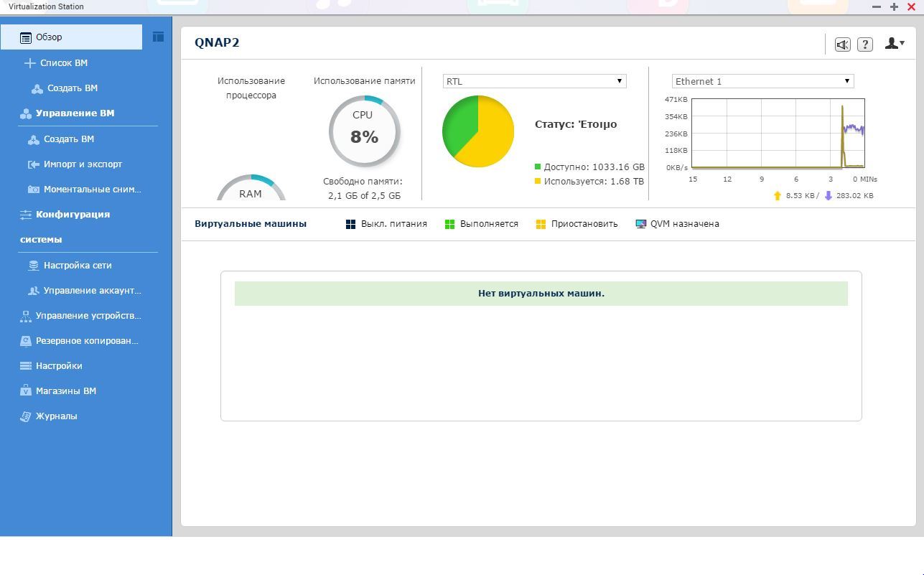
Task: Open Резервное копирование
Action: point(87,341)
